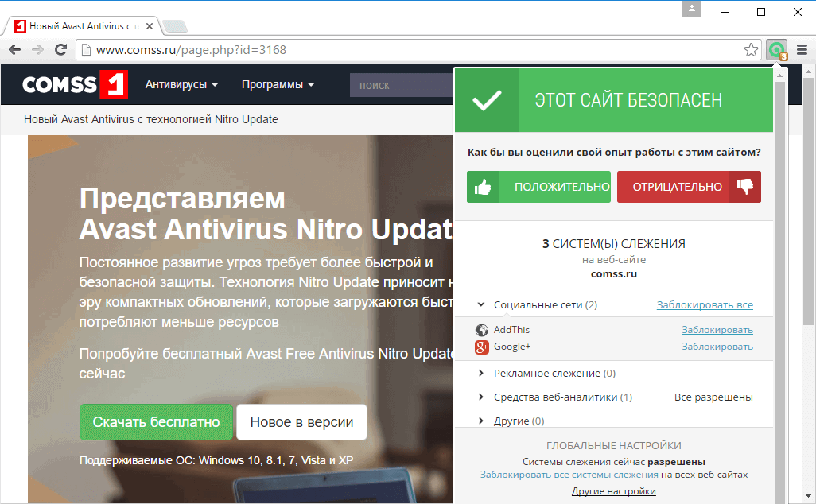Expand the Средства веб-аналитики section
The image size is (816, 504).
(480, 396)
